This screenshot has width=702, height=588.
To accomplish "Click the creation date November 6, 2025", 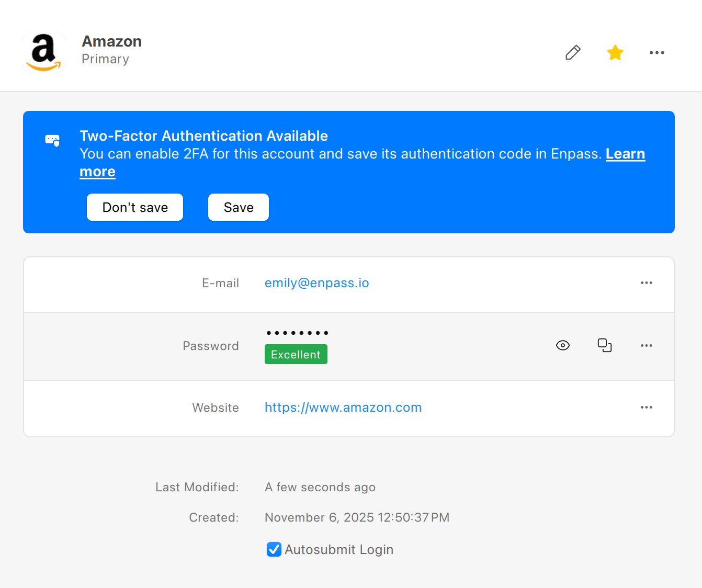I will 357,517.
